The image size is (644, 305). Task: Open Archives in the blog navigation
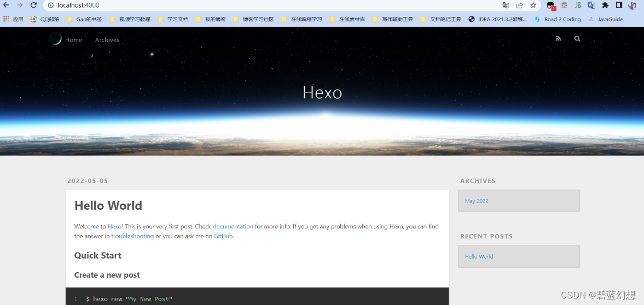[x=107, y=40]
